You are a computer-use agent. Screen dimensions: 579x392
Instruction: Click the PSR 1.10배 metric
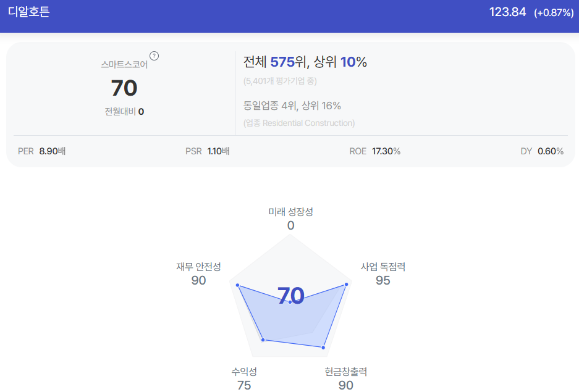[x=208, y=151]
